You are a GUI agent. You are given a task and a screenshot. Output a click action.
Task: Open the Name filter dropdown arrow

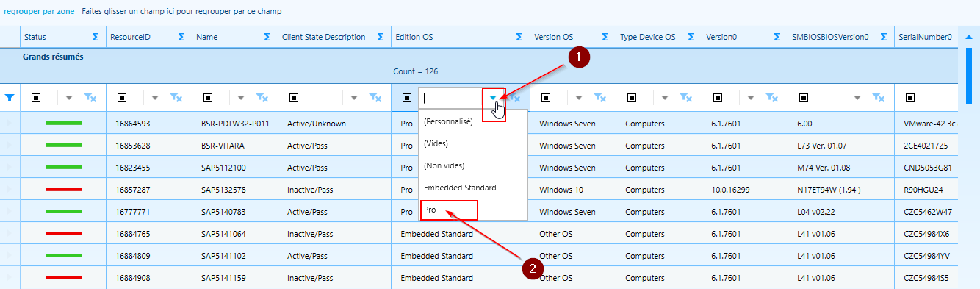pos(241,97)
